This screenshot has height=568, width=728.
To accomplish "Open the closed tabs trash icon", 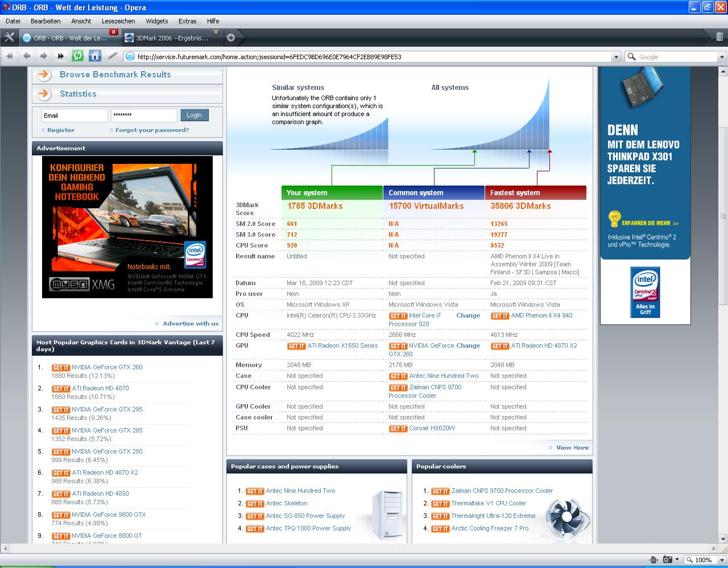I will [720, 38].
